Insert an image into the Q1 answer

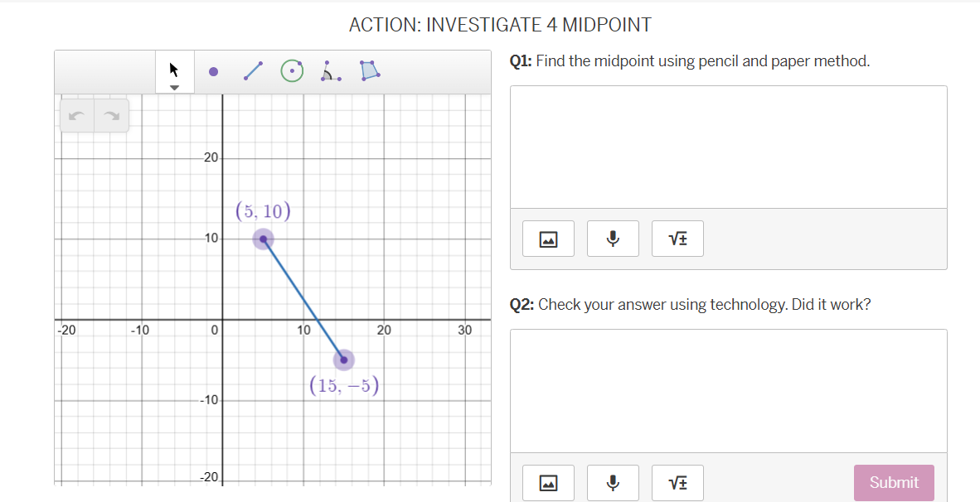548,238
